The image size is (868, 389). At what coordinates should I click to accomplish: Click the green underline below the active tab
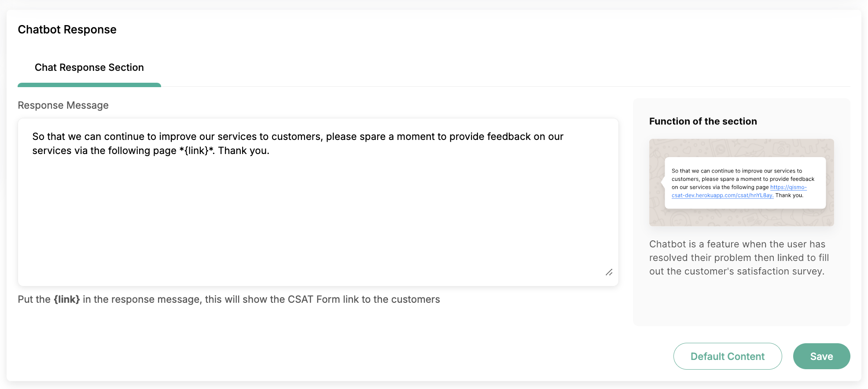point(89,85)
